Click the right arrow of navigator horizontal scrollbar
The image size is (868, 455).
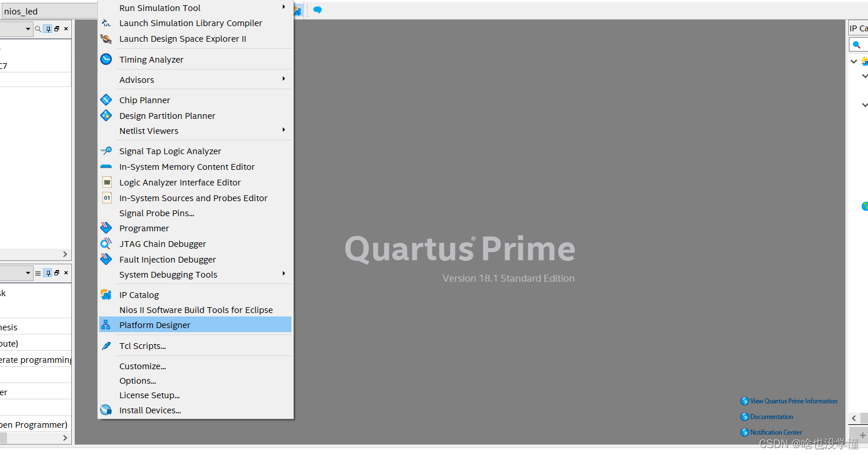(65, 254)
